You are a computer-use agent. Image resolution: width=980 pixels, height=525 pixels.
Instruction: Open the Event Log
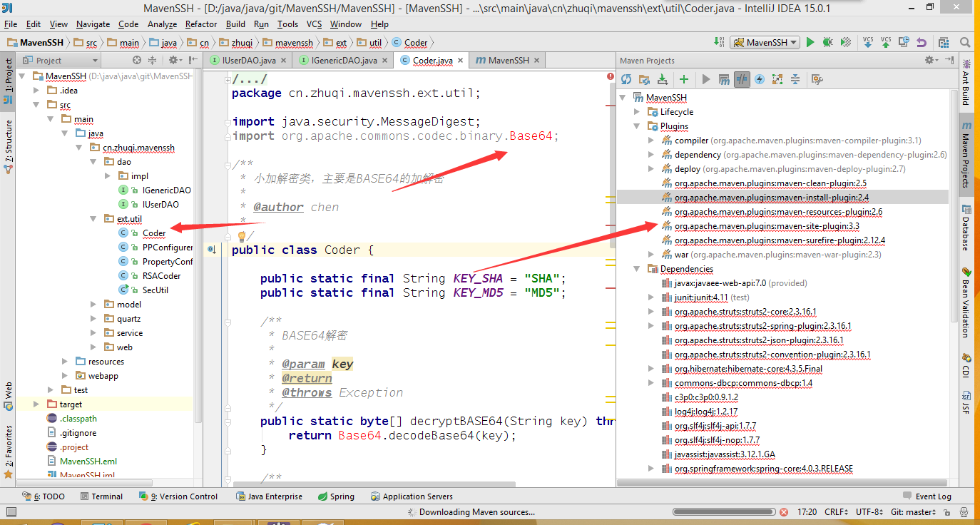pyautogui.click(x=927, y=496)
